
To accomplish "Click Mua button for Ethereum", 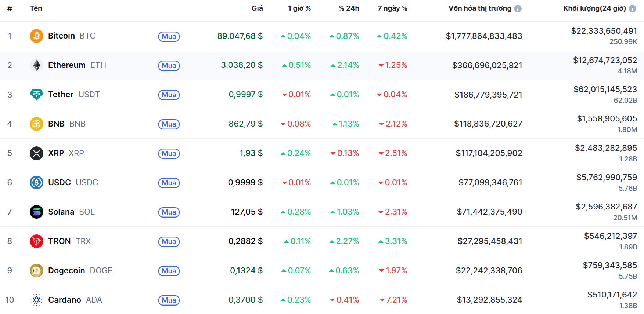I will [169, 66].
